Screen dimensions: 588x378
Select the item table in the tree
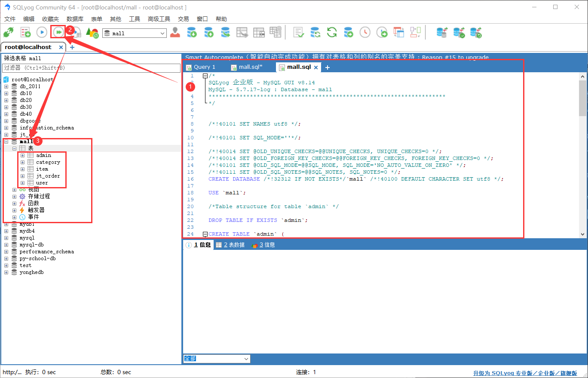point(42,169)
